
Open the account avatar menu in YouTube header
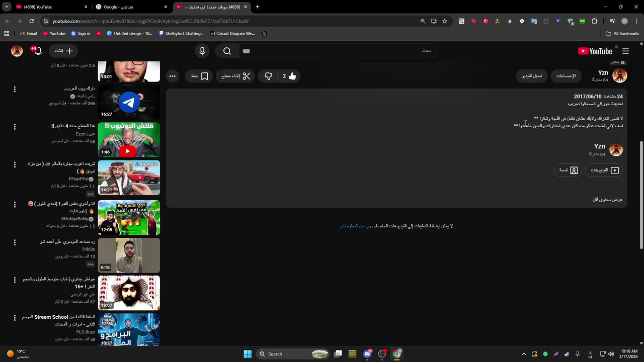(x=17, y=51)
